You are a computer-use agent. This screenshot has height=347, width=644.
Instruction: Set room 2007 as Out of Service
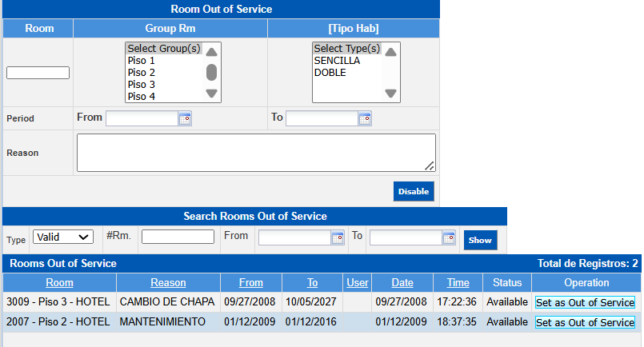tap(585, 322)
